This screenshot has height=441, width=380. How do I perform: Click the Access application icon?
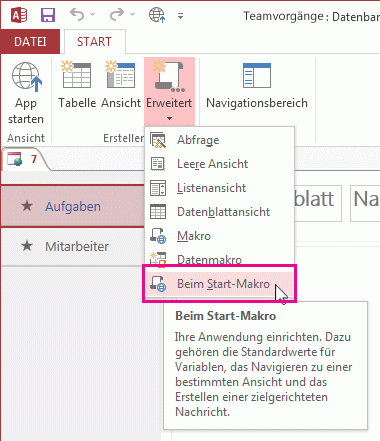coord(19,15)
